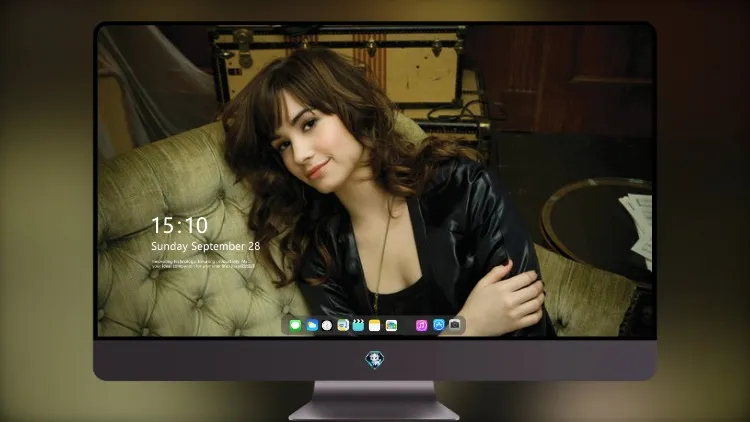Open the green Messages app in dock
The width and height of the screenshot is (750, 422).
[295, 326]
